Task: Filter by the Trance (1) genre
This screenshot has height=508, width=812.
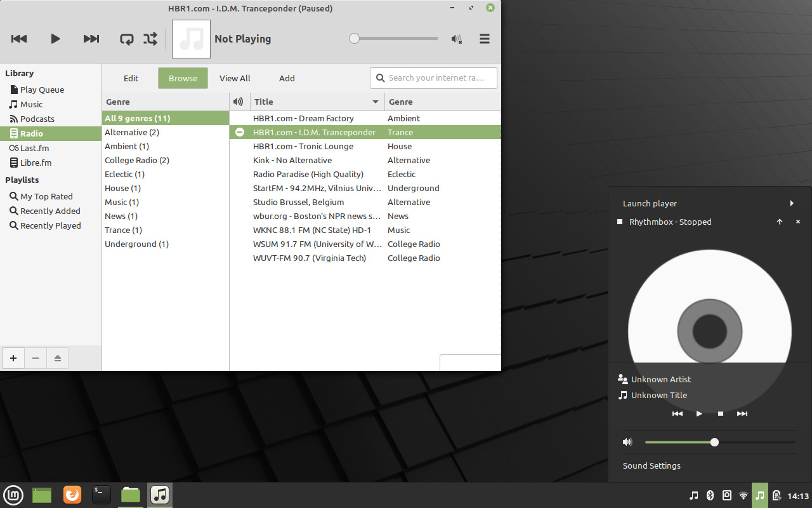Action: click(165, 230)
